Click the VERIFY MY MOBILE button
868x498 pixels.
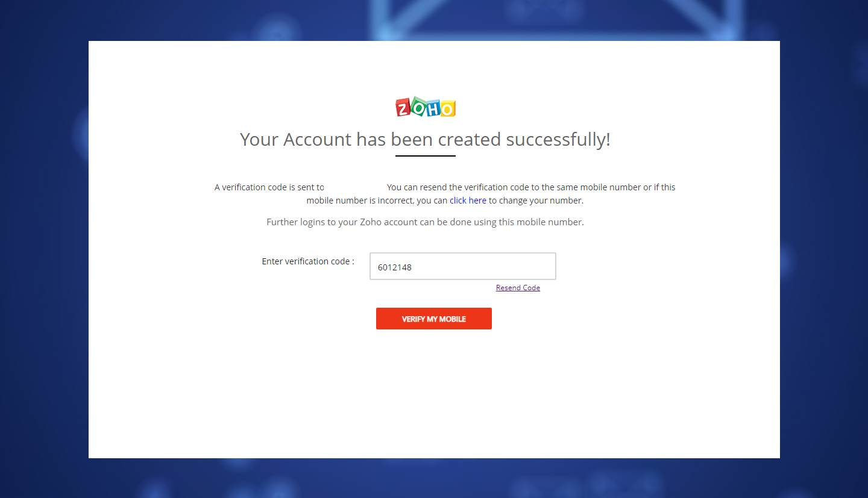click(x=434, y=319)
